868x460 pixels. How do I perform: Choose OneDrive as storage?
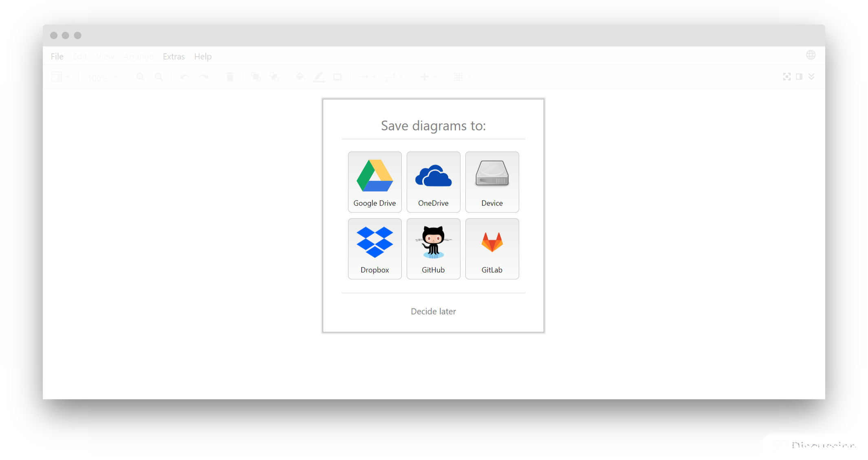[x=433, y=182]
